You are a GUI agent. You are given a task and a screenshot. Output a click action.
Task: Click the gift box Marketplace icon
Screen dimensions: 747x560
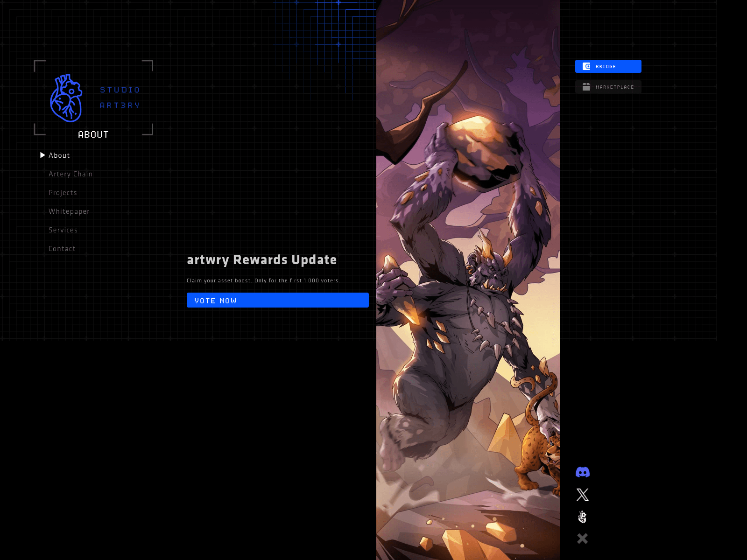tap(586, 87)
